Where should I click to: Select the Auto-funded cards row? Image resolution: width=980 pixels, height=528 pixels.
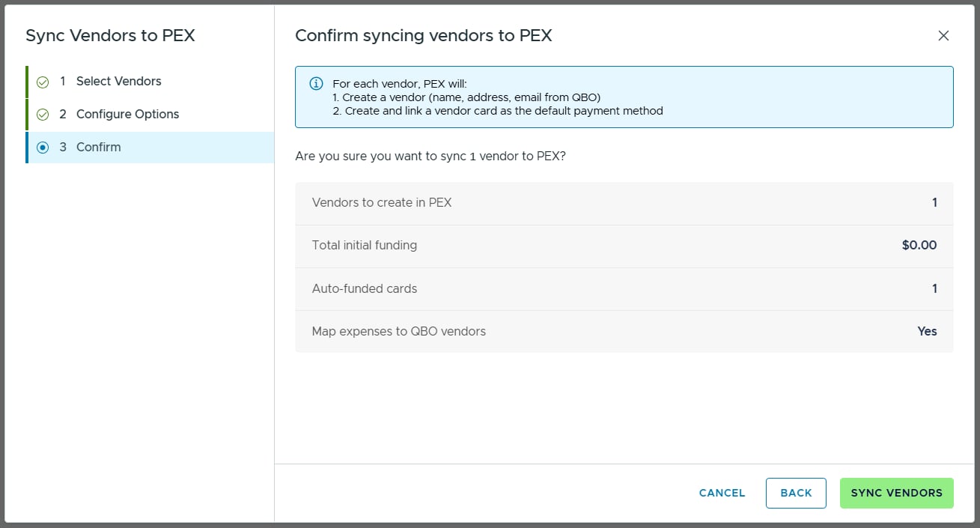[x=624, y=289]
